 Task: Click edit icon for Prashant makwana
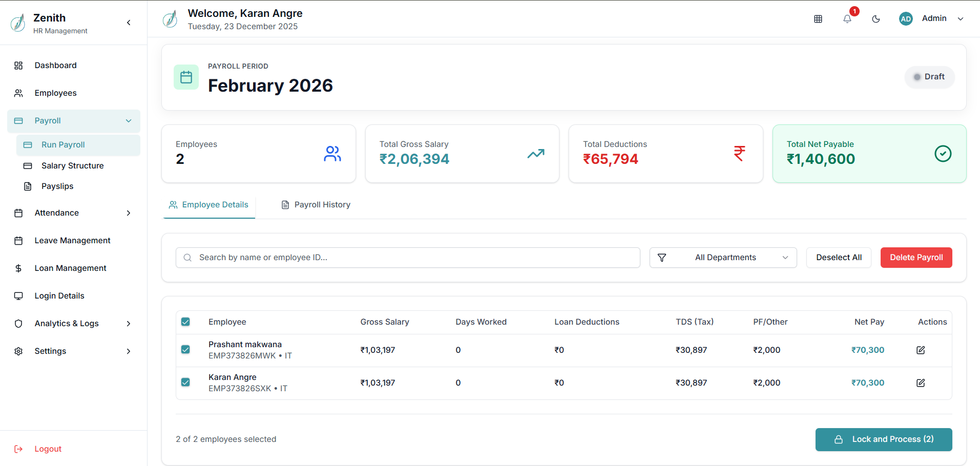(x=921, y=350)
